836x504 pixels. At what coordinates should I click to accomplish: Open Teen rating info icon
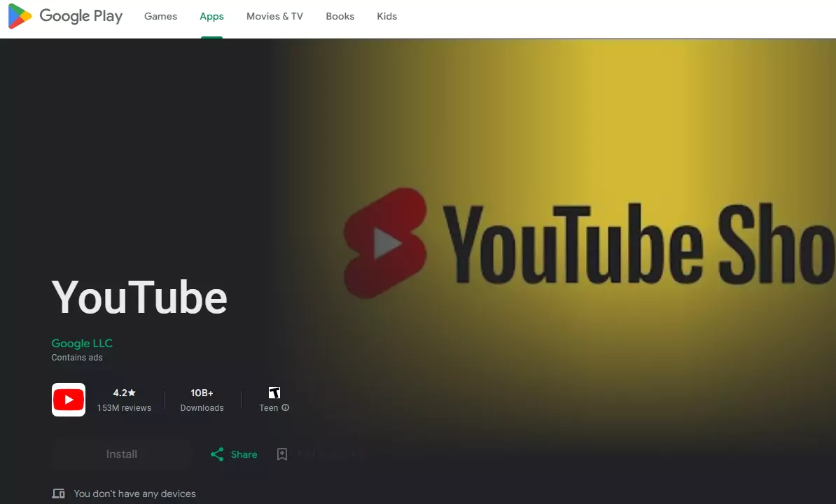pos(285,407)
